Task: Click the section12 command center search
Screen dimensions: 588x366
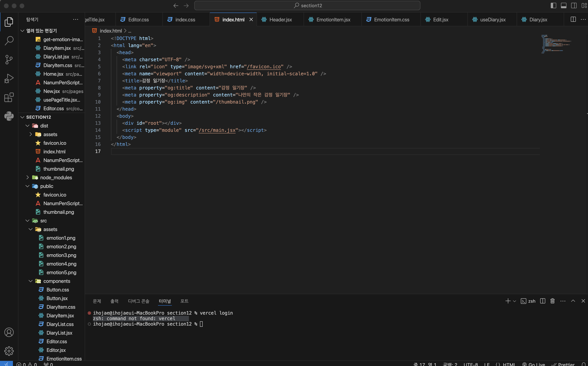Action: [307, 5]
